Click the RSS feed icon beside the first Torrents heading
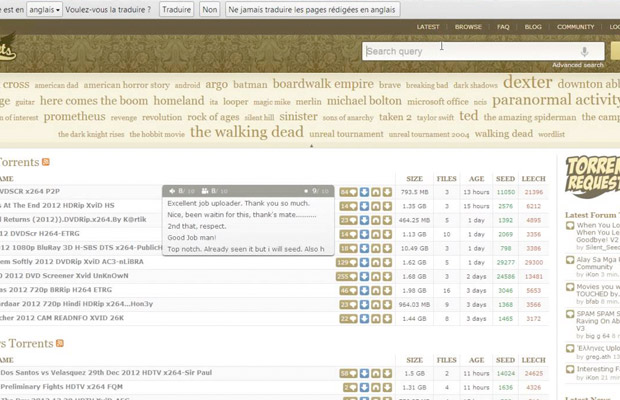 [x=46, y=162]
